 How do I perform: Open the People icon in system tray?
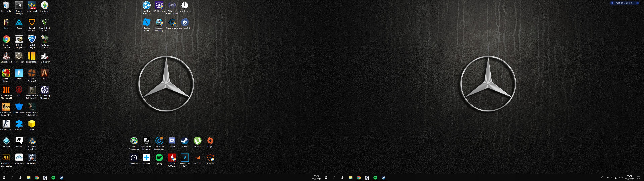pos(602,178)
